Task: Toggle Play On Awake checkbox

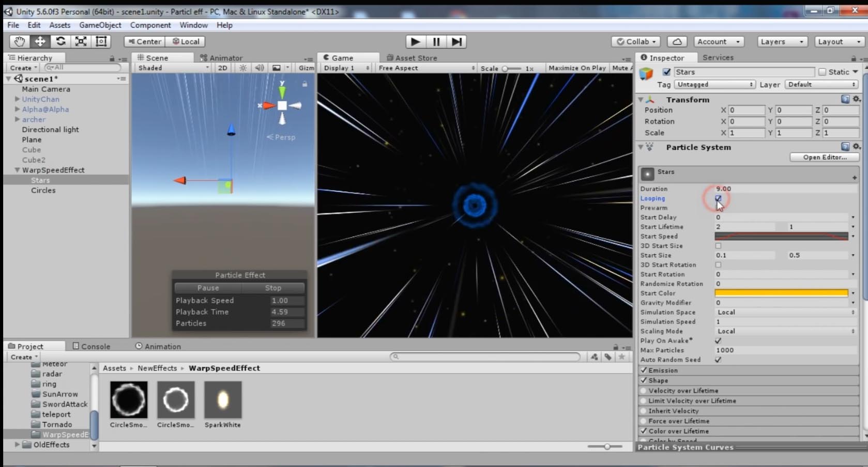Action: [x=718, y=341]
